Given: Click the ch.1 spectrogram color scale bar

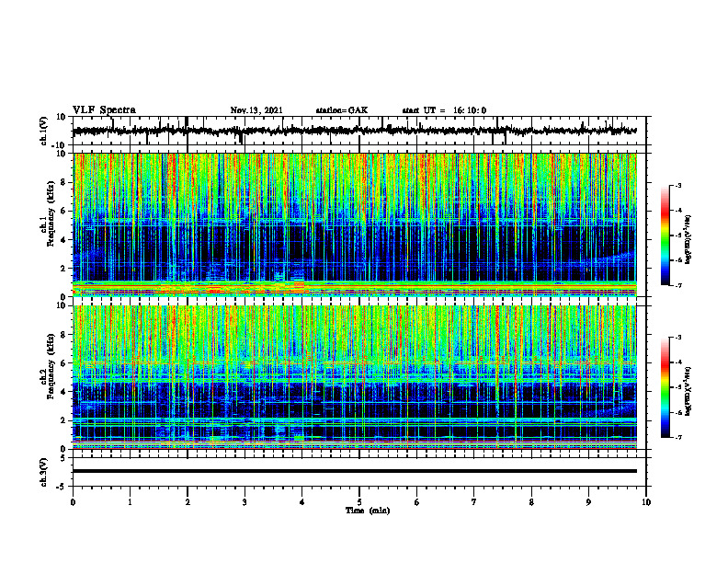Looking at the screenshot, I should pyautogui.click(x=665, y=236).
